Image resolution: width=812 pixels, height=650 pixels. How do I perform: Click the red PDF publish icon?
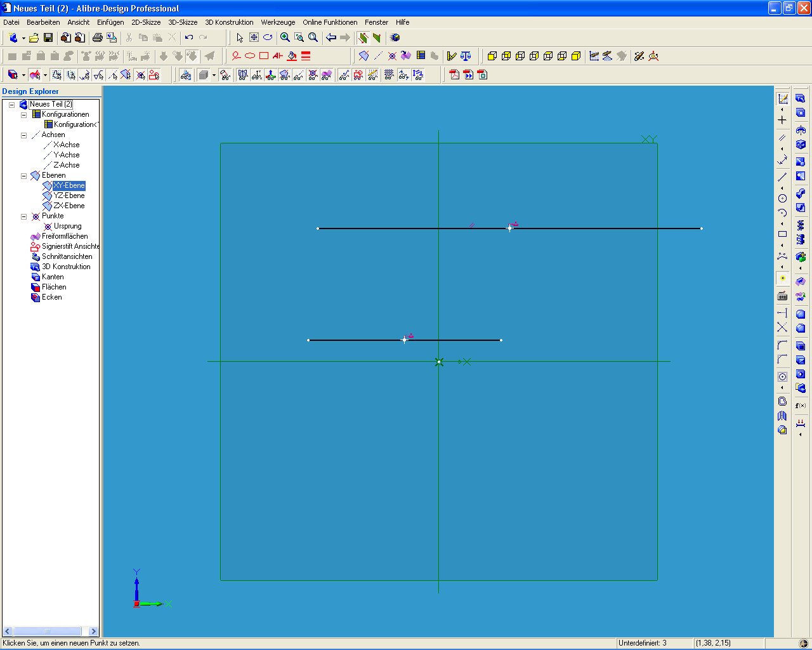click(x=454, y=75)
